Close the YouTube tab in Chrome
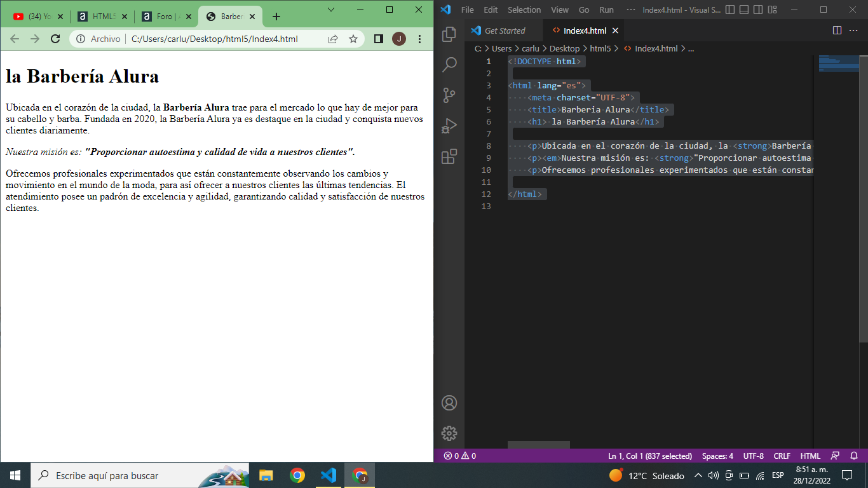Viewport: 868px width, 488px height. (60, 17)
